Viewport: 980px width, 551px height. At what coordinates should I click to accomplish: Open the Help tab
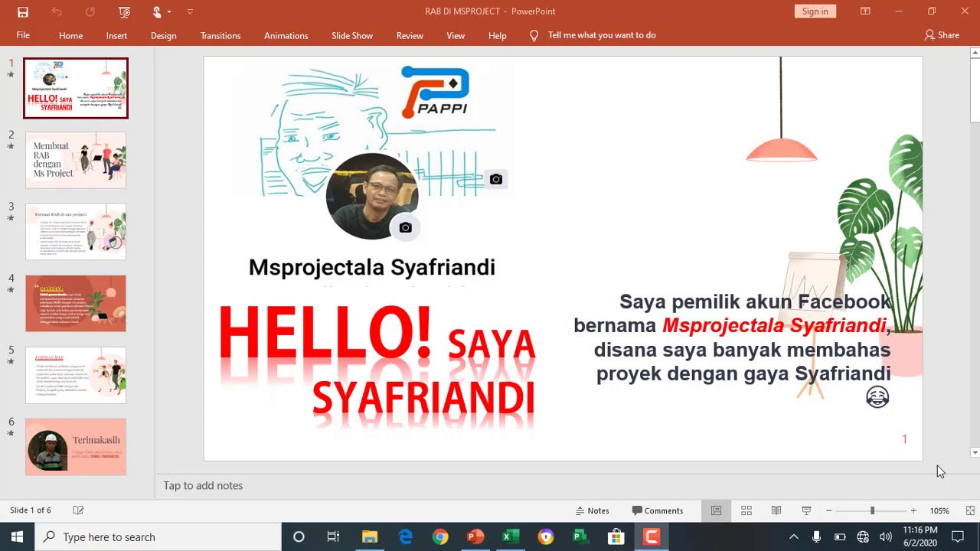click(497, 35)
